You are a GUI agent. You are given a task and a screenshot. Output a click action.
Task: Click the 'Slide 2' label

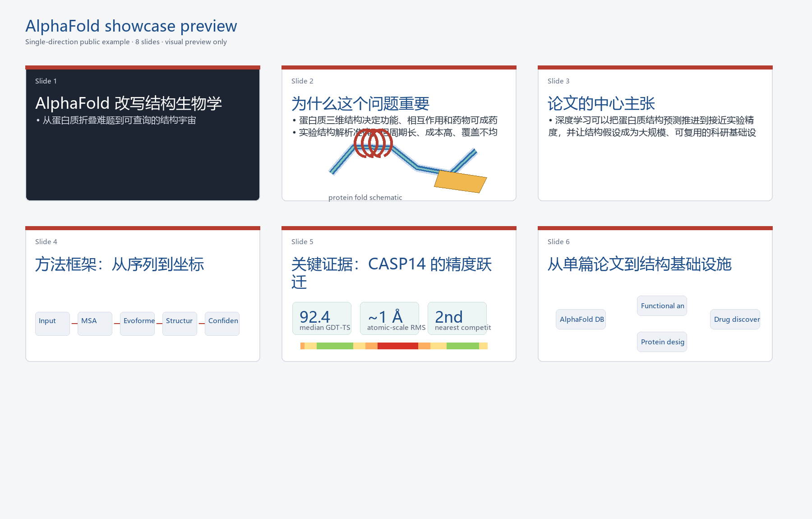click(x=302, y=81)
